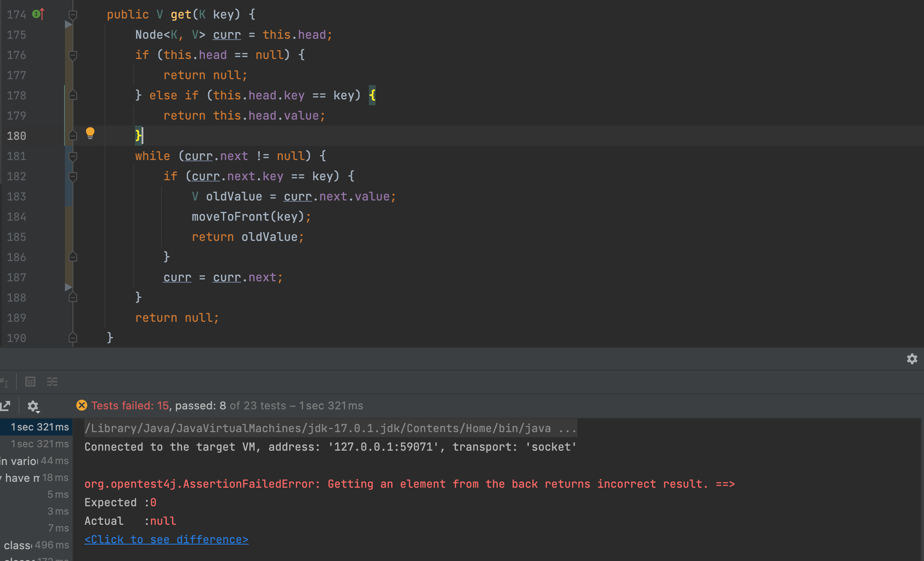Click the Export Test Results arrow icon
Image resolution: width=924 pixels, height=561 pixels.
coord(5,406)
